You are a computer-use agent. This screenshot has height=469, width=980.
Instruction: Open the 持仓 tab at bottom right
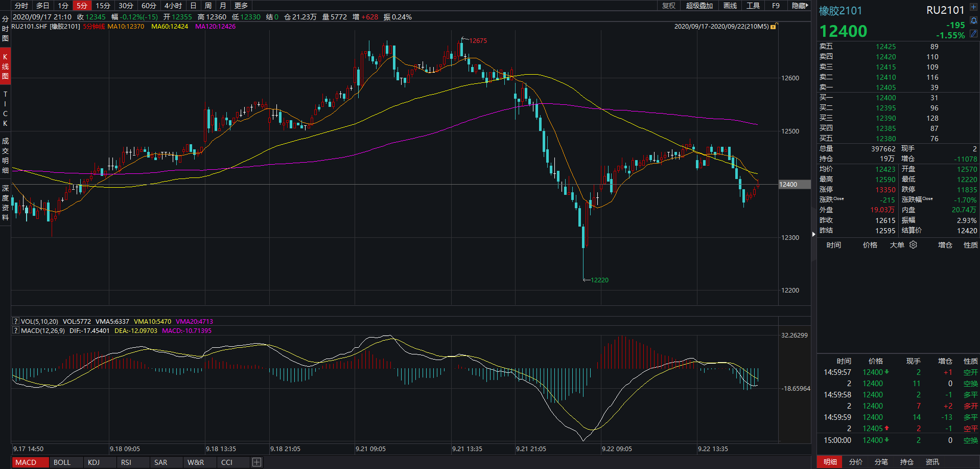(x=906, y=462)
